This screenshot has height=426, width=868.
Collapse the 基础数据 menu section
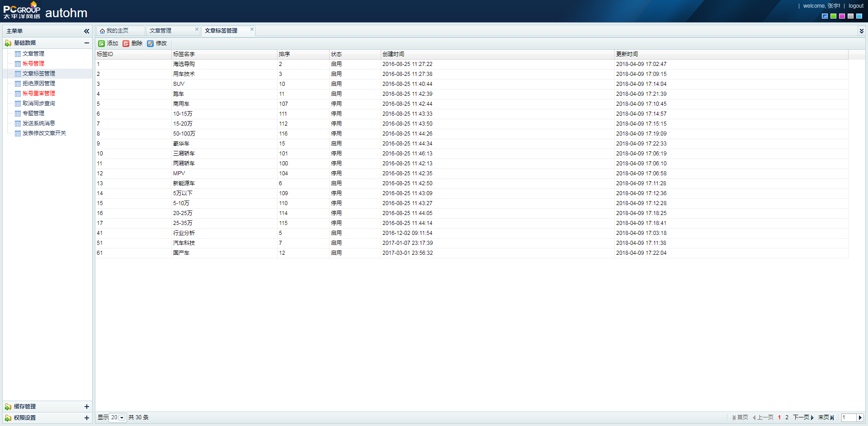coord(86,43)
